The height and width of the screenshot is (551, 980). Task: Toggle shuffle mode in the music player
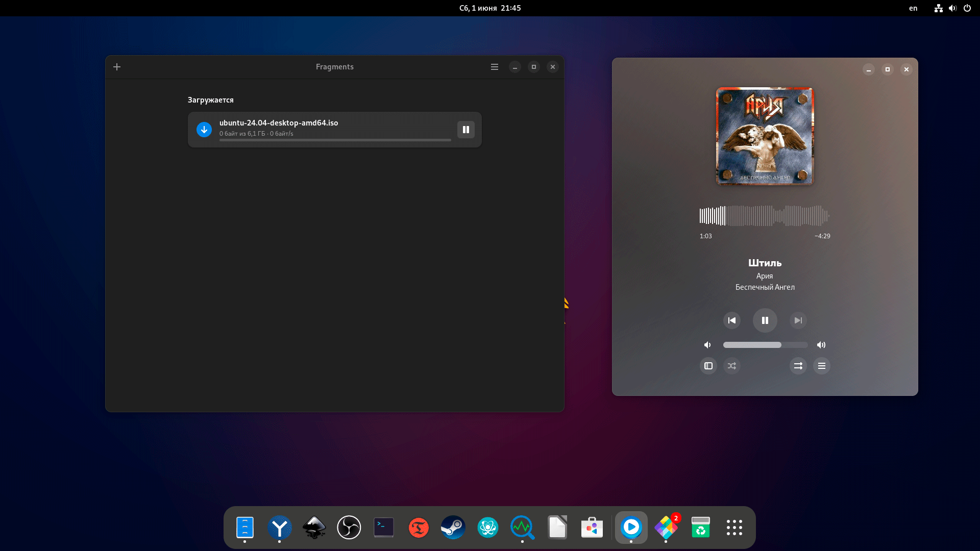tap(731, 366)
